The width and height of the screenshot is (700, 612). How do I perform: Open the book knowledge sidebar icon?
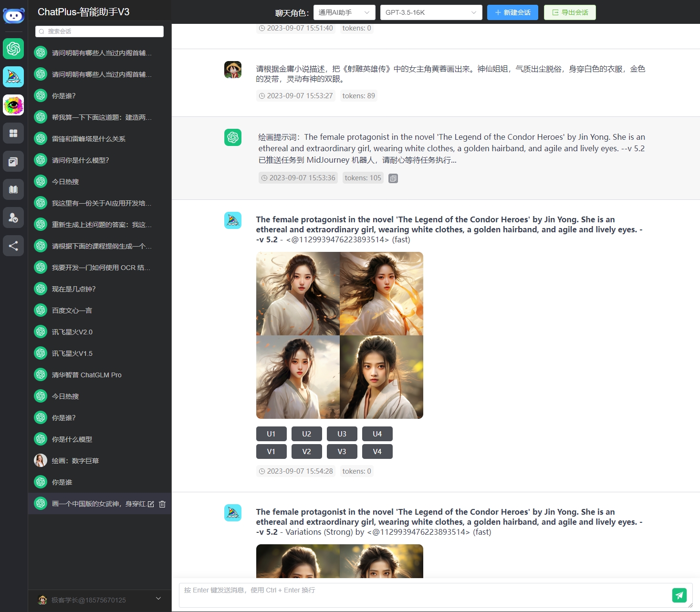[13, 189]
